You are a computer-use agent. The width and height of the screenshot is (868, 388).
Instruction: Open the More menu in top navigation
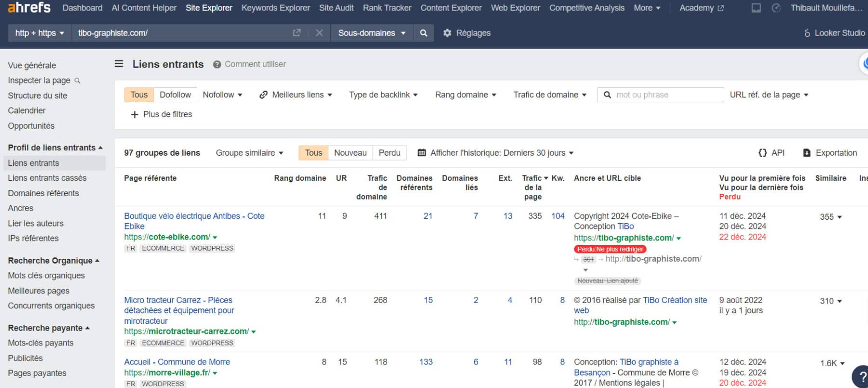pos(647,8)
